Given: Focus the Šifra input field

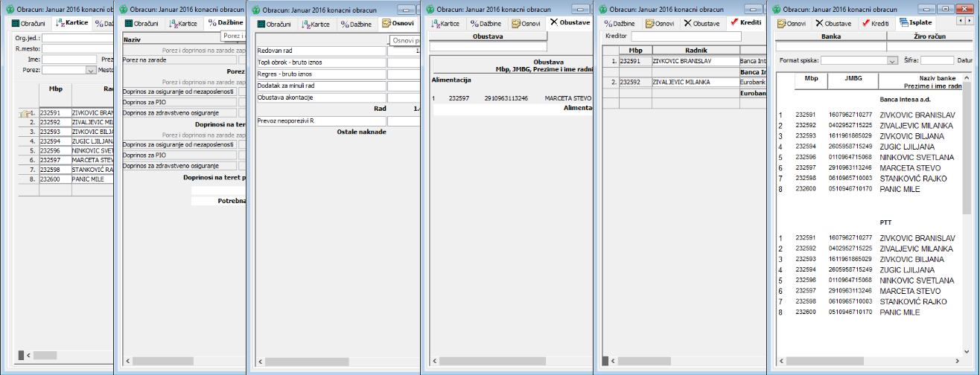Looking at the screenshot, I should (x=937, y=60).
